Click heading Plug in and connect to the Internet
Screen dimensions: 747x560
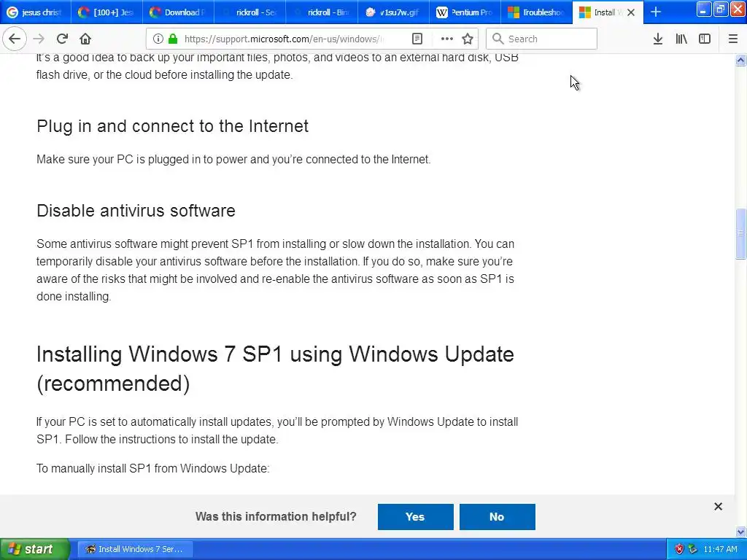tap(172, 126)
